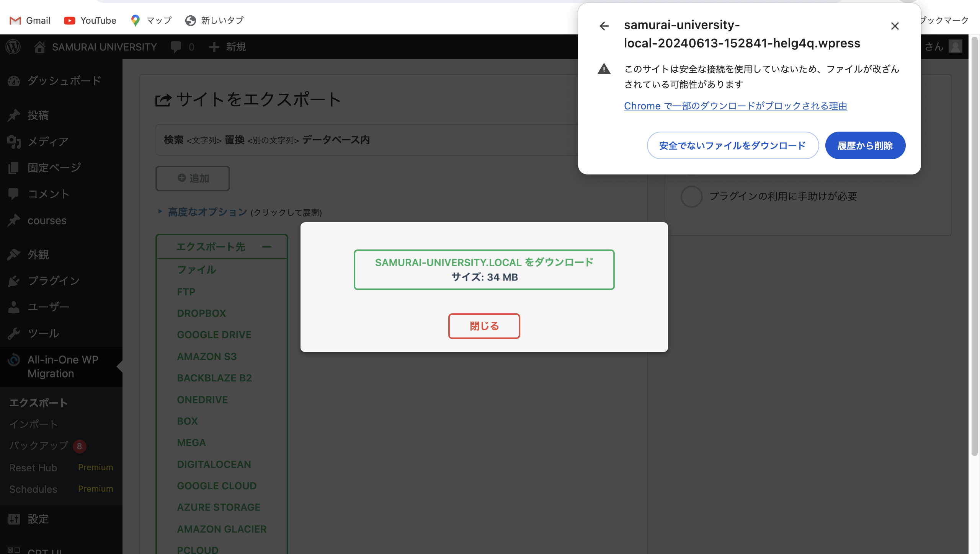Click the WordPress logo in admin bar

point(13,47)
